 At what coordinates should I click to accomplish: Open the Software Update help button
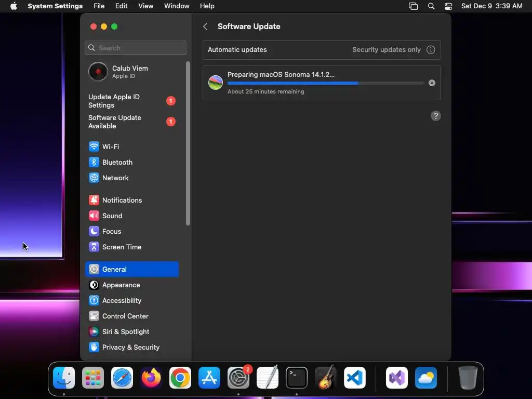[x=436, y=116]
